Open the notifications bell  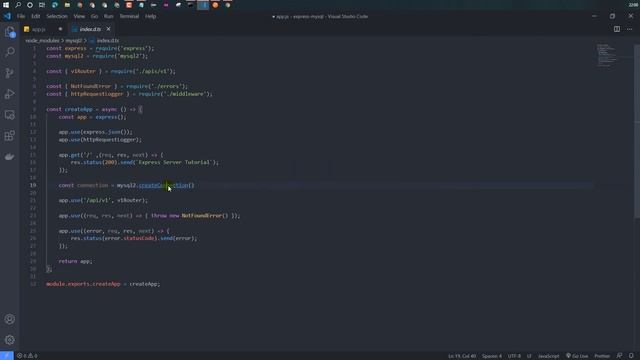[x=631, y=356]
